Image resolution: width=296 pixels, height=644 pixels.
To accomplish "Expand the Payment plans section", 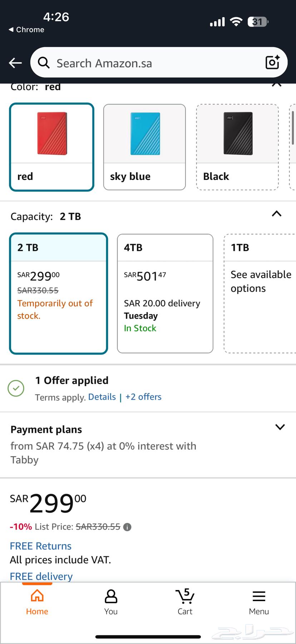I will click(x=280, y=427).
